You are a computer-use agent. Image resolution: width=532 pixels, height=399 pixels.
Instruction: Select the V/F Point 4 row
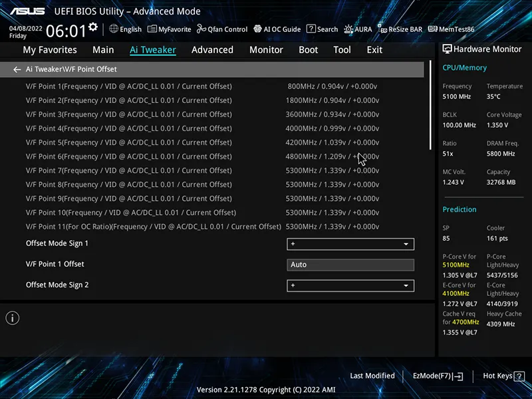click(x=202, y=128)
